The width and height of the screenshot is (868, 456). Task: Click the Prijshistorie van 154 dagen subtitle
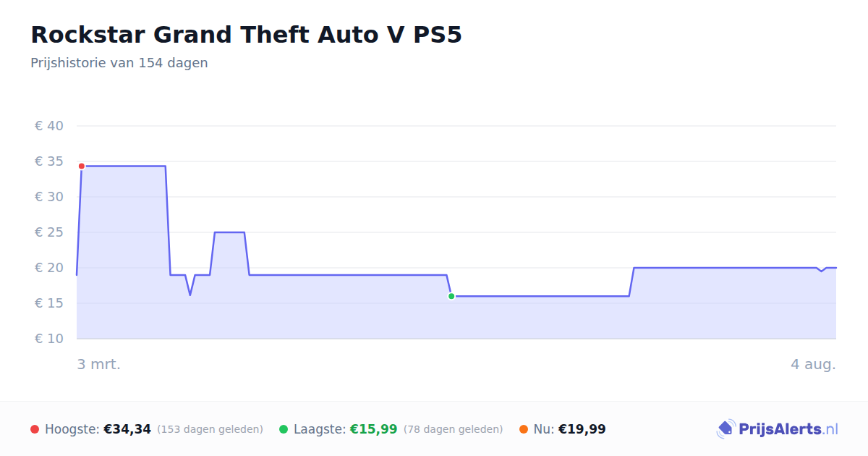click(119, 63)
